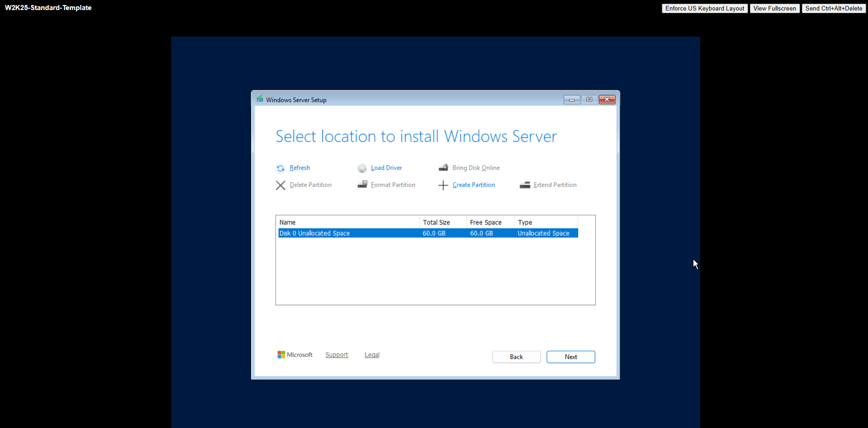Select the Disk 0 Unallocated Space row

[428, 233]
